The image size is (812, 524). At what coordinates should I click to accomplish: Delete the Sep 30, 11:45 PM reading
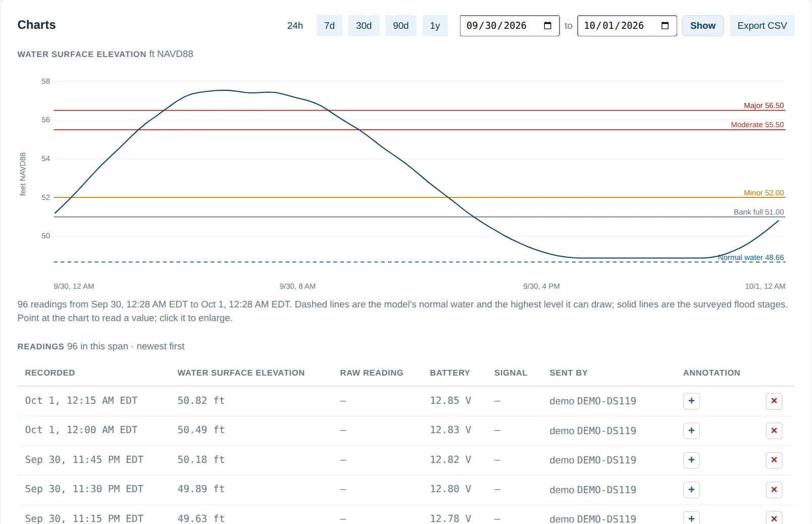pyautogui.click(x=774, y=460)
